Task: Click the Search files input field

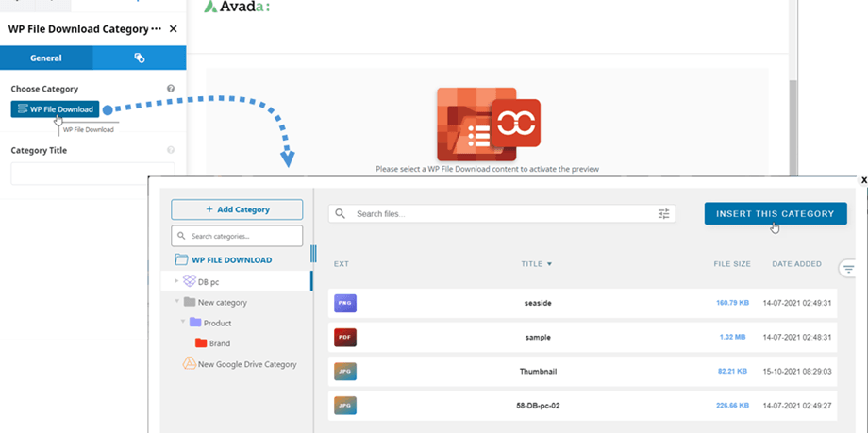Action: (500, 214)
